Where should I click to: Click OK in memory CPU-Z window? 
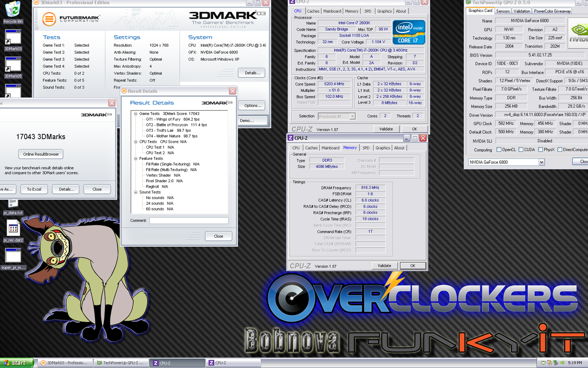pyautogui.click(x=413, y=266)
